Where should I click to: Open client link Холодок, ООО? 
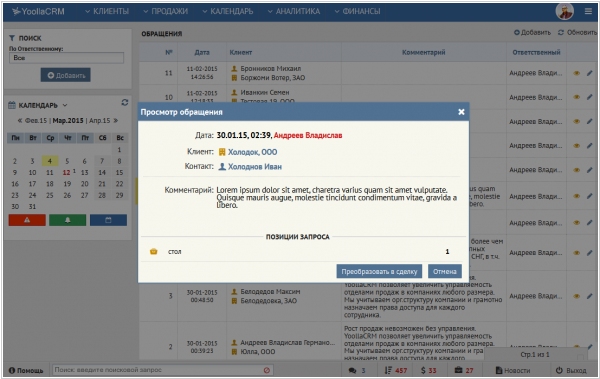pos(253,152)
